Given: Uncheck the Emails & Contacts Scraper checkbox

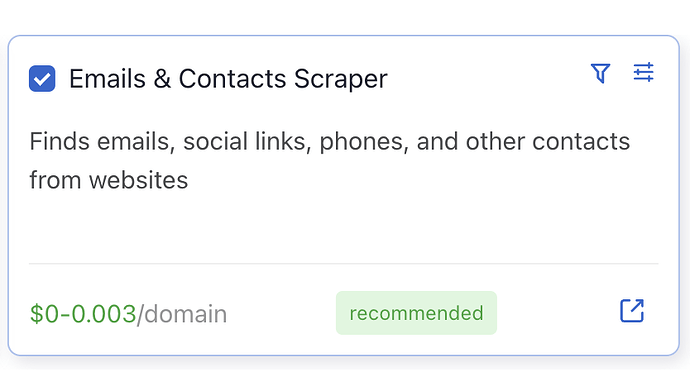Looking at the screenshot, I should [42, 78].
